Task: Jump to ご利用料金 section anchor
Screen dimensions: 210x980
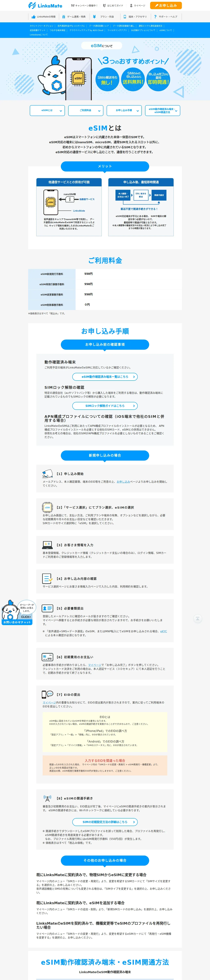Action: tap(86, 110)
